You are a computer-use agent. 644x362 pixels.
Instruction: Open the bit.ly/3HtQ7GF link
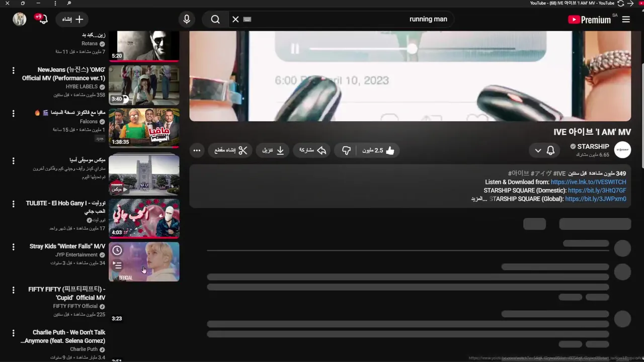point(597,191)
